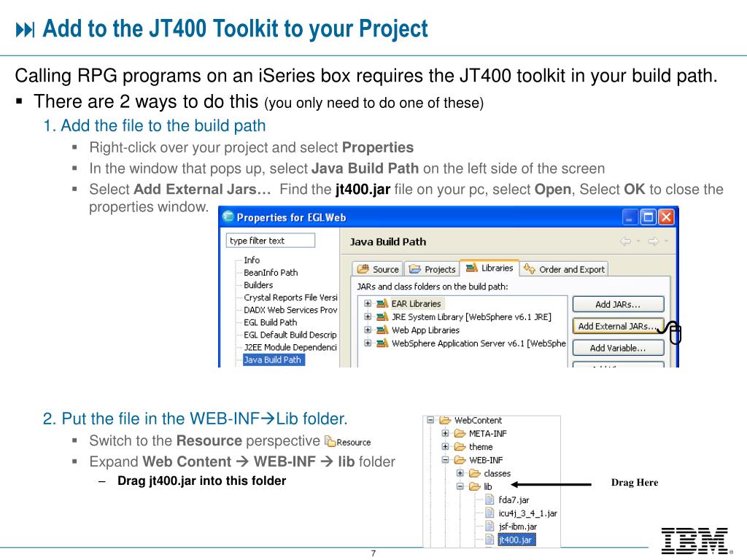Select J2EE Module Dependenci entry
This screenshot has height=560, width=747.
290,347
